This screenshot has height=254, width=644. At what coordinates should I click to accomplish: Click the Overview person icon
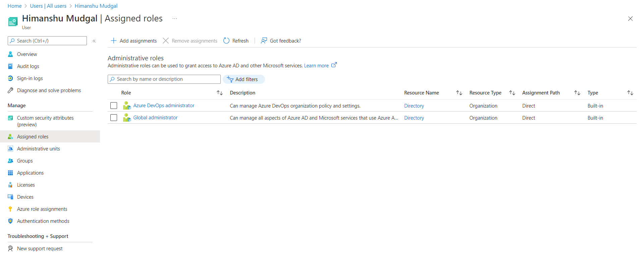point(10,54)
